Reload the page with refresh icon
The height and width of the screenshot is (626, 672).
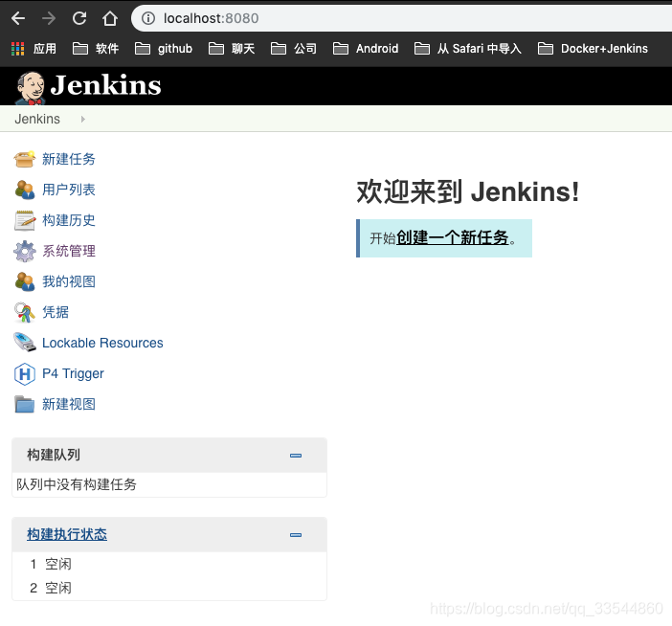pos(79,18)
